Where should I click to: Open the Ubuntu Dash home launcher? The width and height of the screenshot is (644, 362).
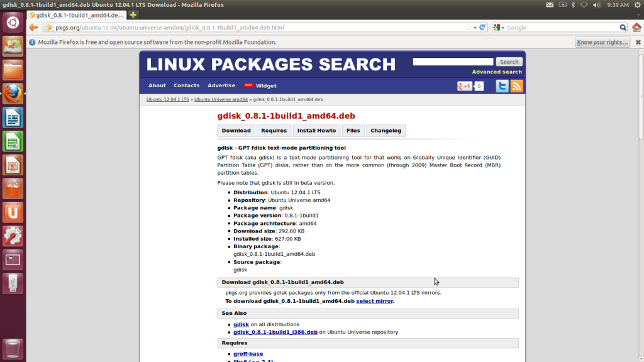[13, 23]
